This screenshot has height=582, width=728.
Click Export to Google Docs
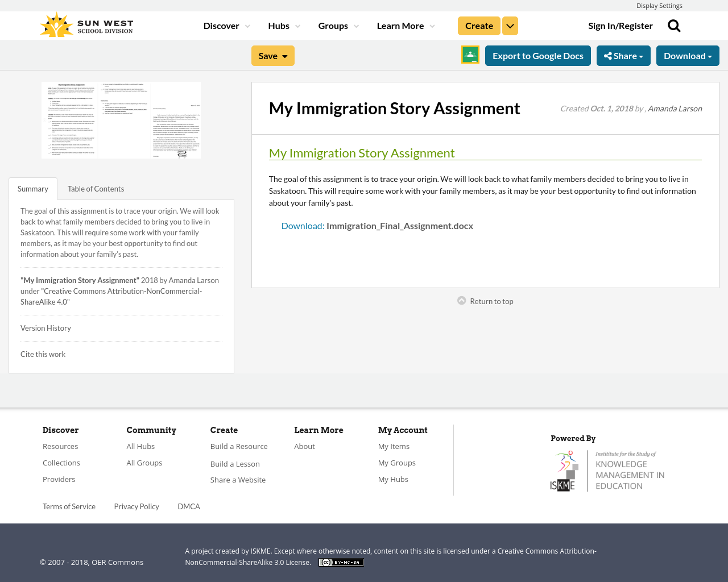pos(538,55)
